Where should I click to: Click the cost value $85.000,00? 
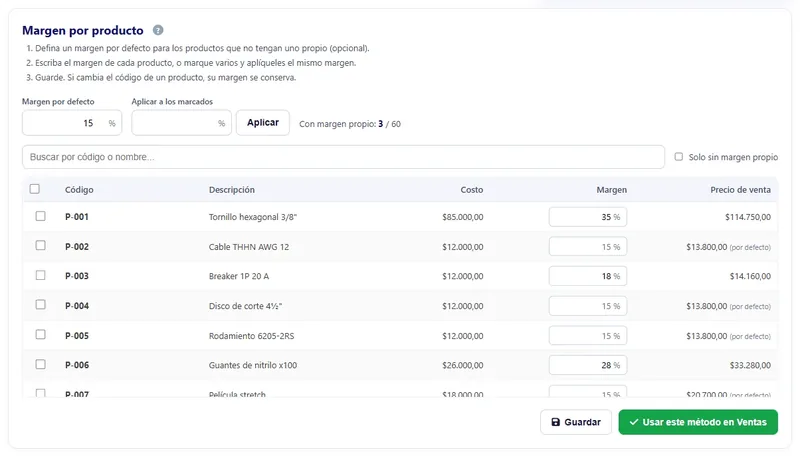[463, 217]
